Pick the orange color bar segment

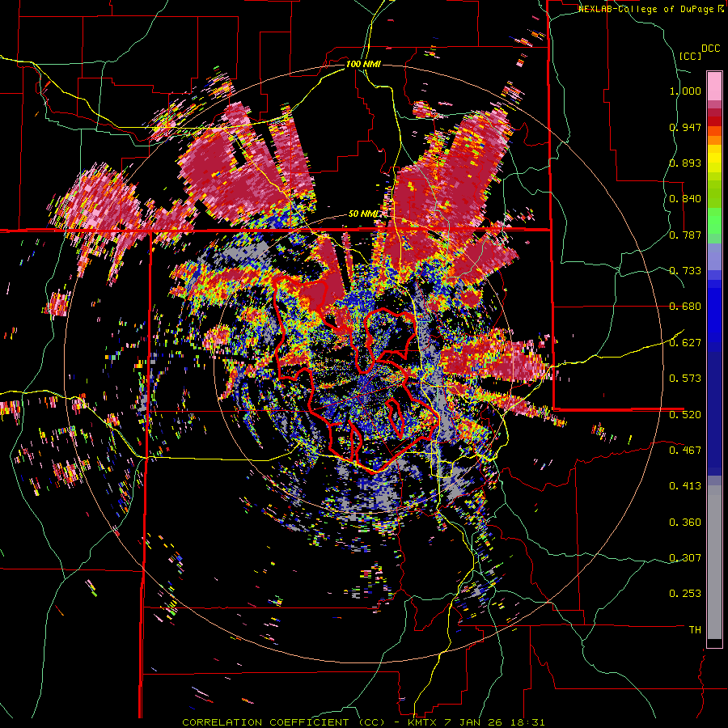(714, 140)
